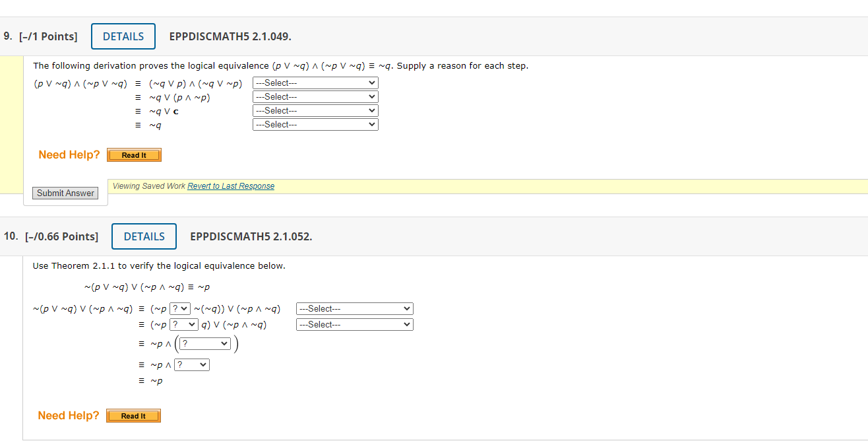
Task: Click the Viewing Saved Work text
Action: coord(149,186)
